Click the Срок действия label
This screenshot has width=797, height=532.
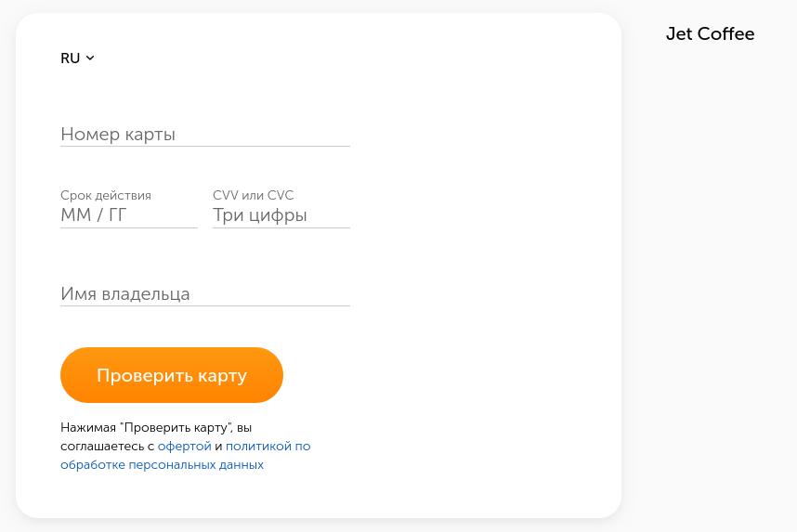(106, 196)
